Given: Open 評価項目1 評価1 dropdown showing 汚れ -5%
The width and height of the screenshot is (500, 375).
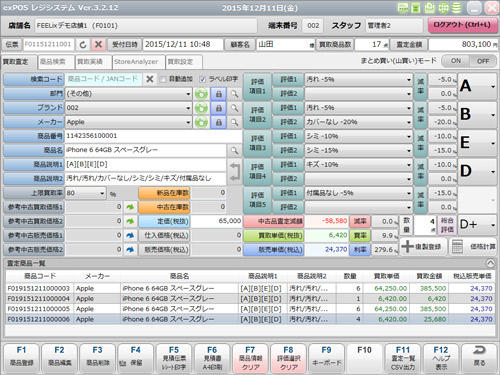Looking at the screenshot, I should (x=359, y=80).
